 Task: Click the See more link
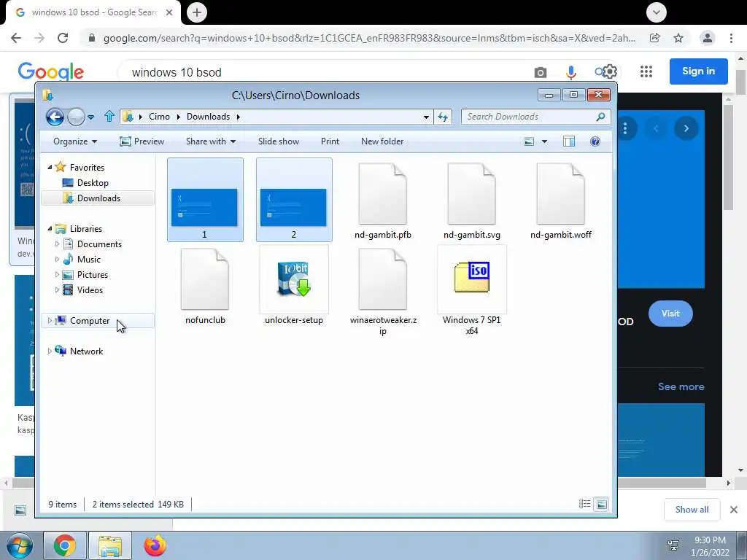681,386
